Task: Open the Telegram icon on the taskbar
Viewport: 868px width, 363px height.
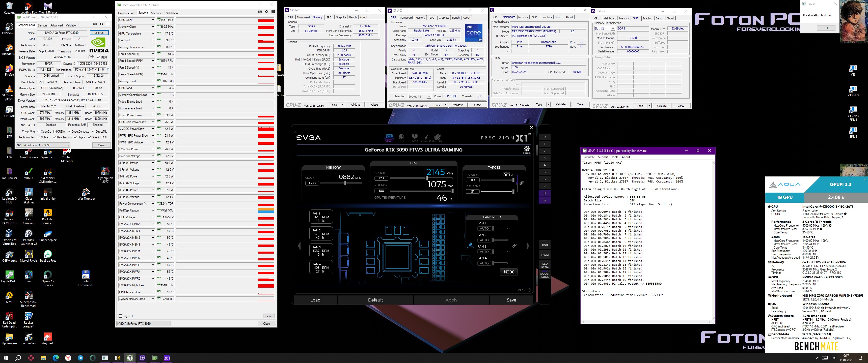Action: point(80,358)
